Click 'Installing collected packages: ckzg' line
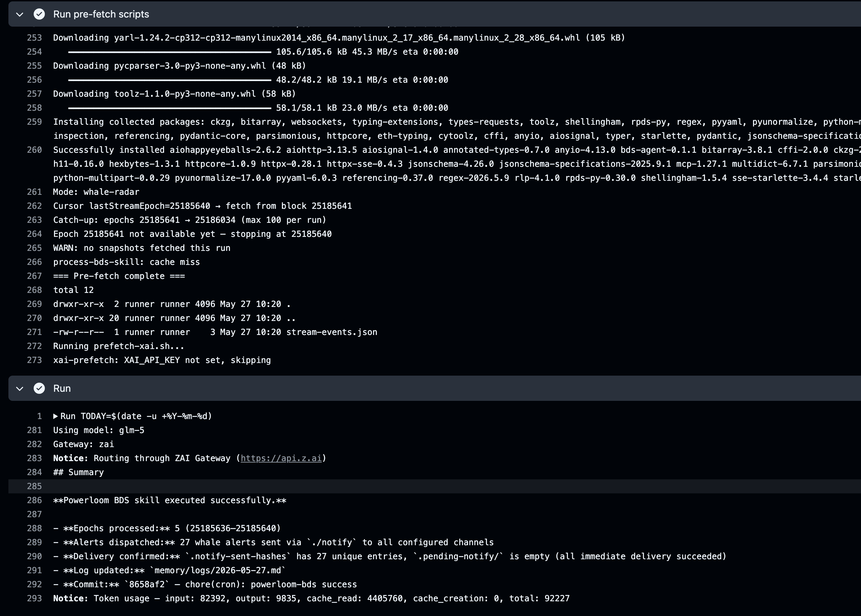861x616 pixels. (x=457, y=129)
